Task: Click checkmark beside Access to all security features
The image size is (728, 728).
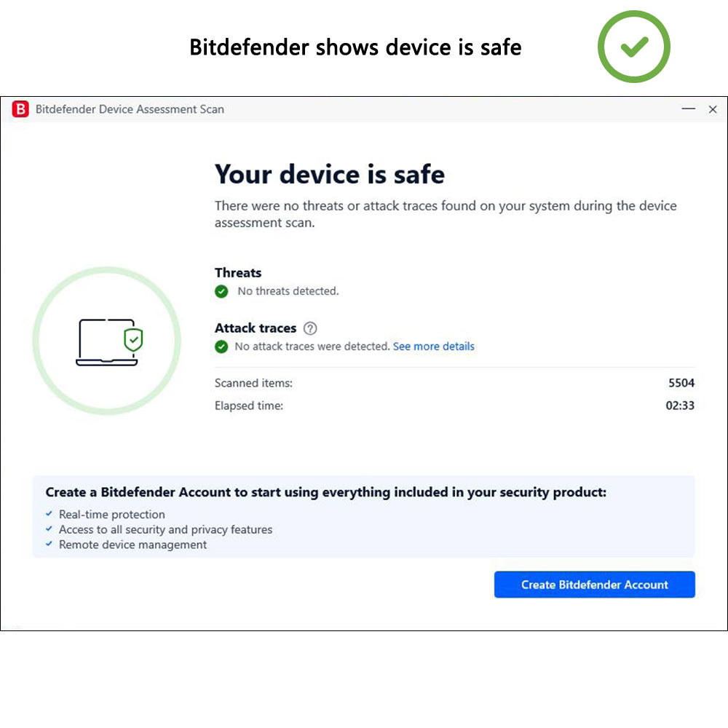Action: (x=49, y=529)
